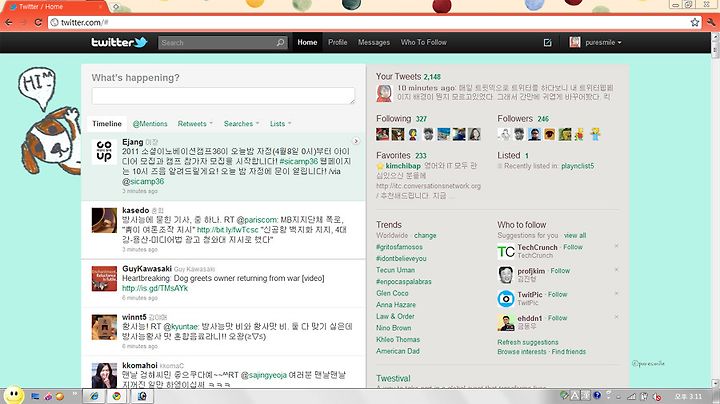Bookmark page with star icon
This screenshot has height=404, width=720.
tap(695, 22)
